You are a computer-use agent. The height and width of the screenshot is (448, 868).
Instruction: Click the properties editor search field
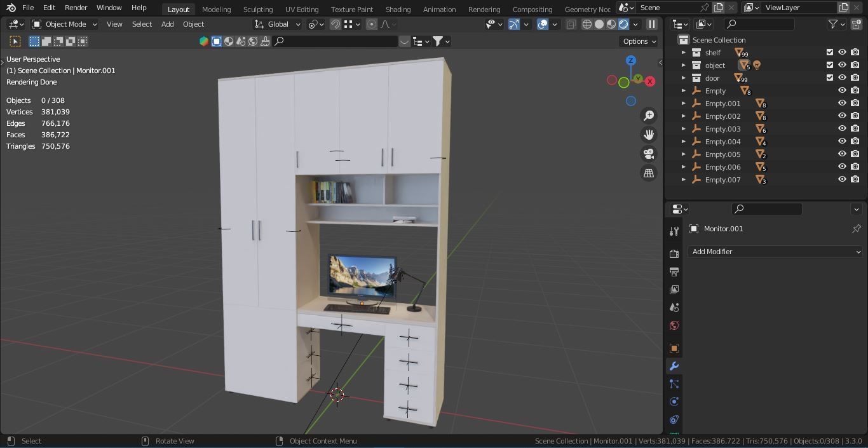tap(767, 209)
